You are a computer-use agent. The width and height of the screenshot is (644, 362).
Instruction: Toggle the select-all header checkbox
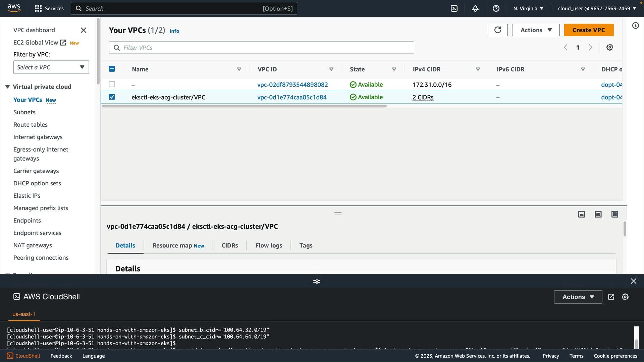pos(112,69)
